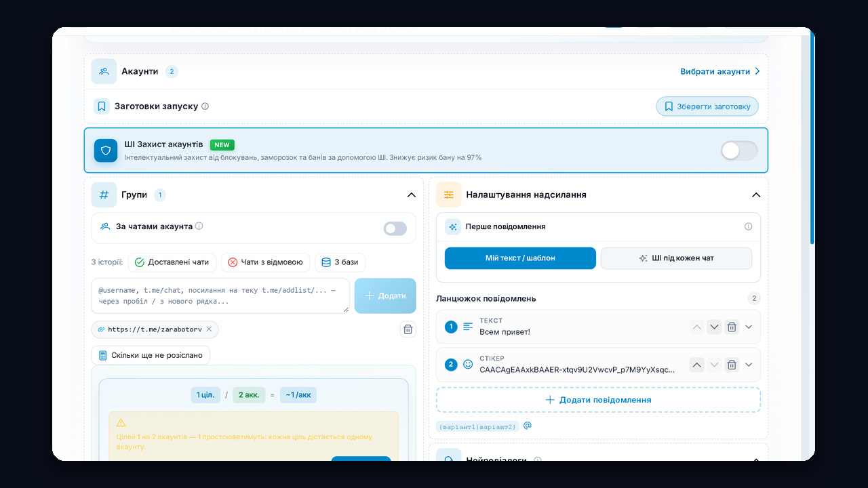Click the 'Всем привет!' message text
868x488 pixels.
tap(505, 332)
